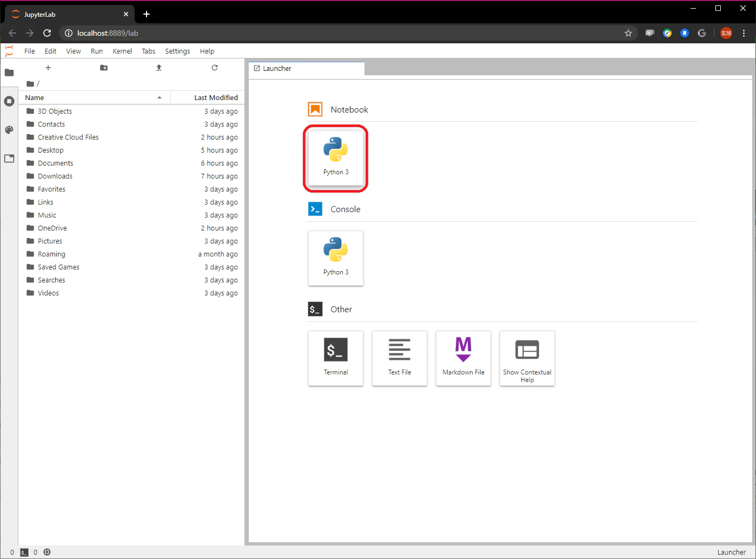756x559 pixels.
Task: Select the Launcher tab
Action: tap(307, 69)
